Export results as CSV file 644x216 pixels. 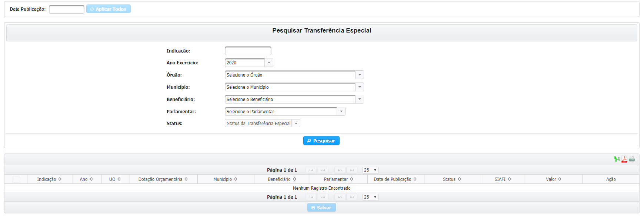(x=632, y=159)
